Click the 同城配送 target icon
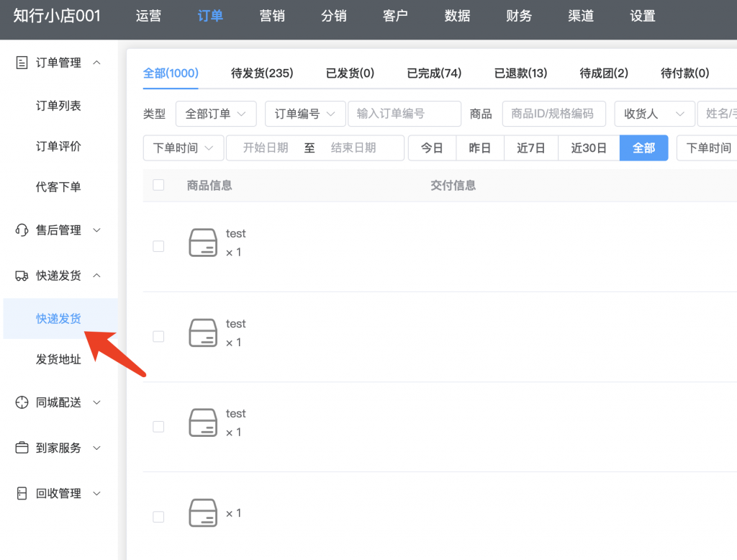Image resolution: width=737 pixels, height=560 pixels. pos(22,402)
